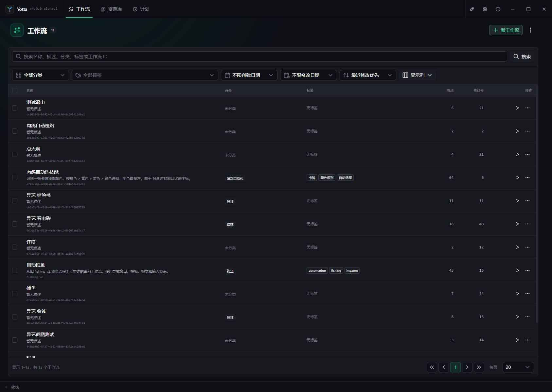Run the 许愿 workflow play icon

(517, 247)
